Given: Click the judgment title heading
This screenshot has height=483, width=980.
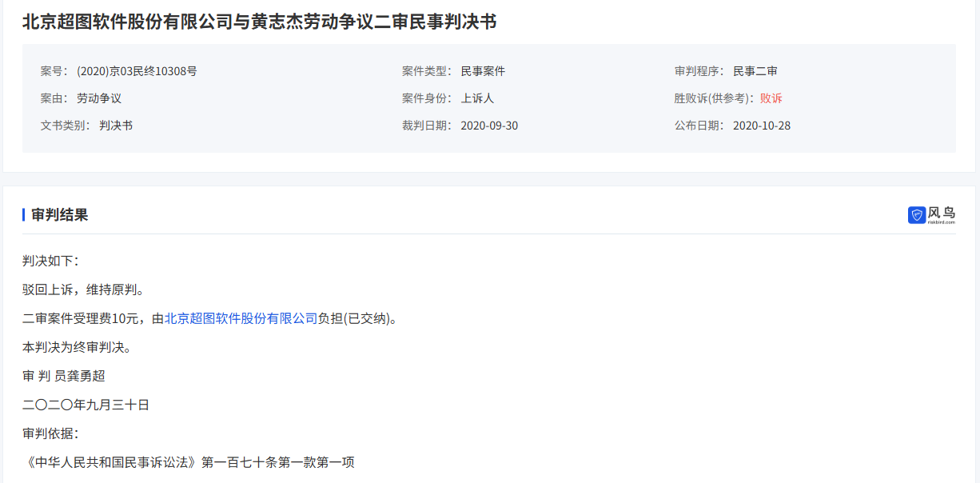Looking at the screenshot, I should pyautogui.click(x=260, y=22).
